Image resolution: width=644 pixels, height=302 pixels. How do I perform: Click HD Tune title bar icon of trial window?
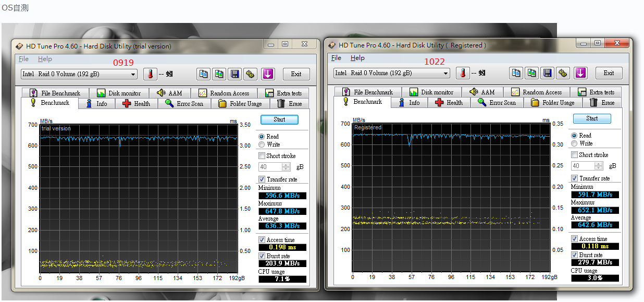click(x=20, y=46)
